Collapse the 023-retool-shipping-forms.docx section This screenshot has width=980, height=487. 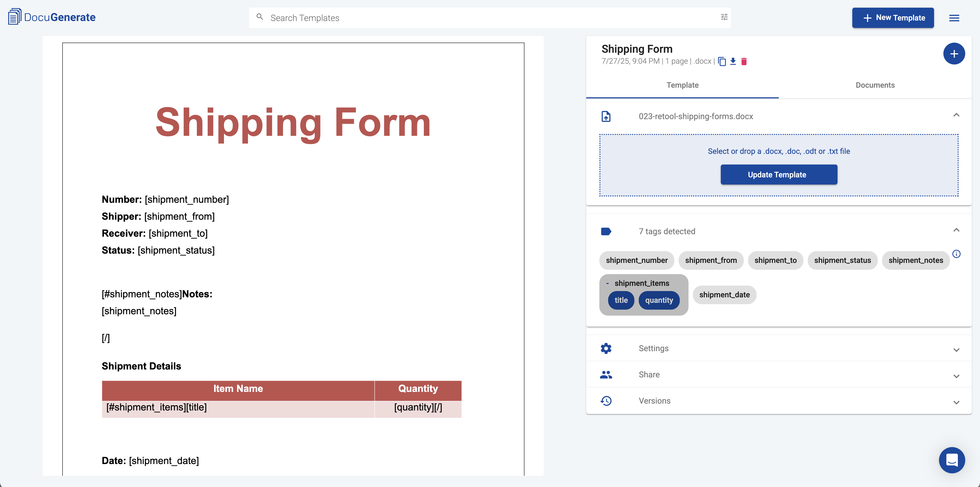pyautogui.click(x=956, y=115)
